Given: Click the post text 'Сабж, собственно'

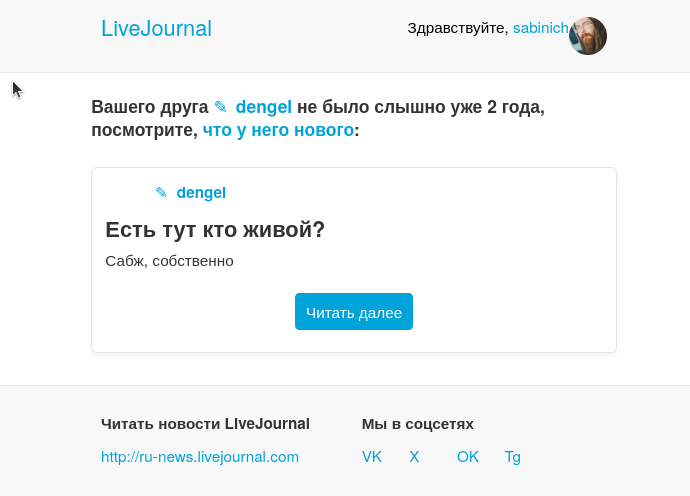Looking at the screenshot, I should [x=169, y=261].
